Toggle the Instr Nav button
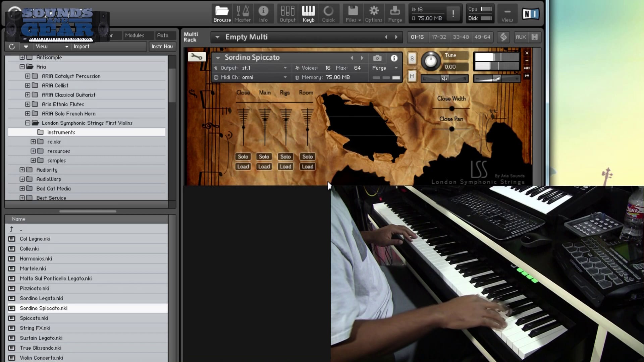644x362 pixels. [x=162, y=47]
